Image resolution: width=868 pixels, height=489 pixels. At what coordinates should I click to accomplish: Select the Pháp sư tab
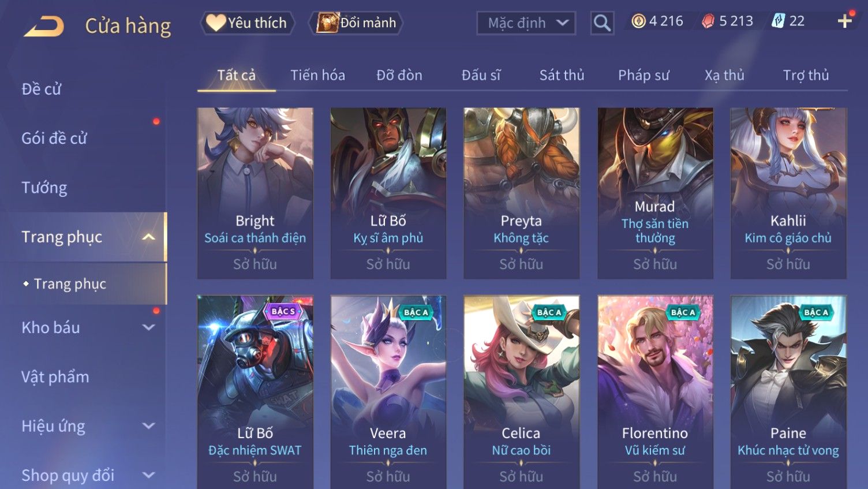point(643,75)
